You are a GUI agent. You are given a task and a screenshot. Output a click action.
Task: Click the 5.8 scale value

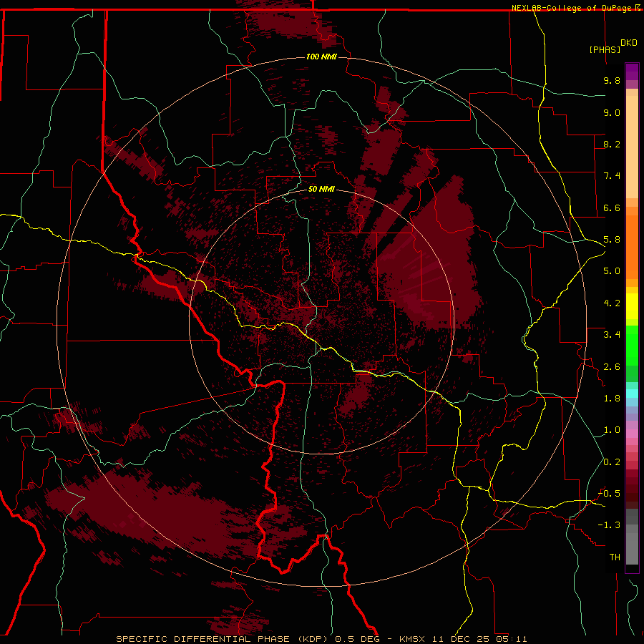[612, 240]
